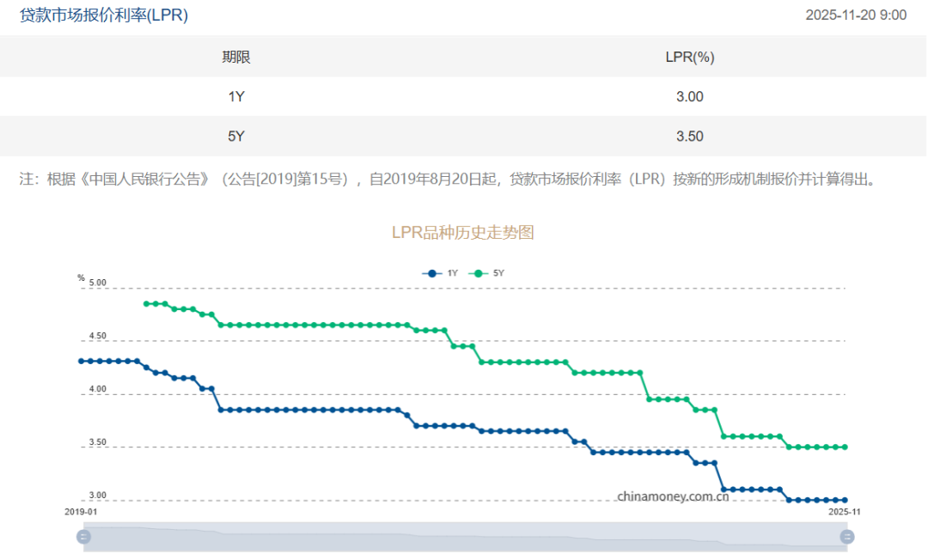This screenshot has width=928, height=560.
Task: Click the green dot icon beside 5Y legend
Action: pyautogui.click(x=478, y=272)
